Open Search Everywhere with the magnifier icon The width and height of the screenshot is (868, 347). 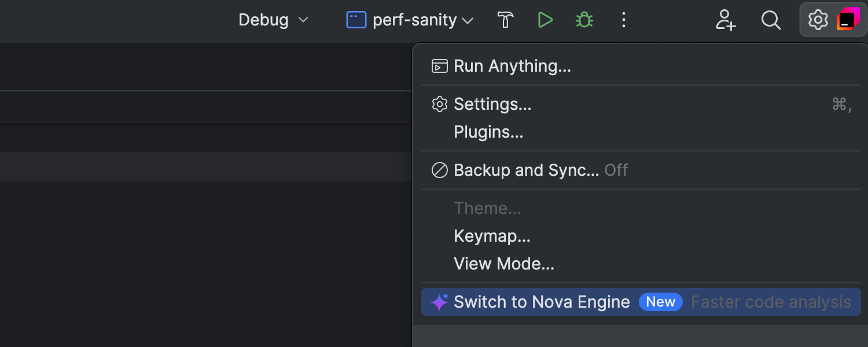[x=771, y=20]
